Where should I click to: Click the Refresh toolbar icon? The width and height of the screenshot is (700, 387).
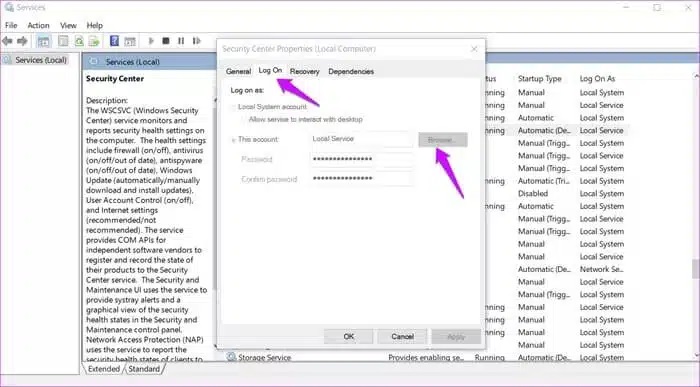coord(79,42)
